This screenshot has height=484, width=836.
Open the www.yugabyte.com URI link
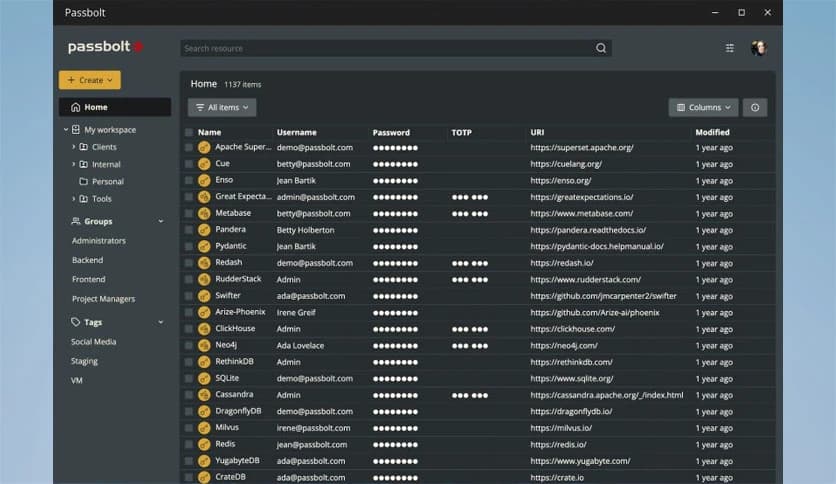point(580,461)
